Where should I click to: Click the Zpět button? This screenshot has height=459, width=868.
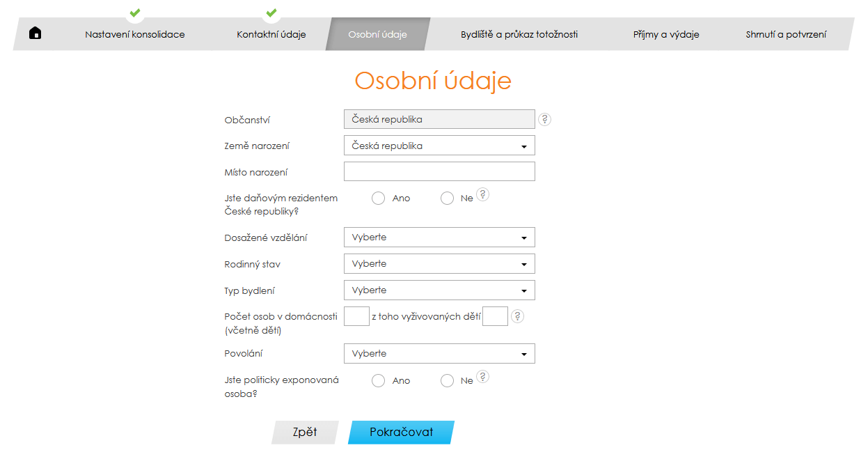(x=304, y=432)
